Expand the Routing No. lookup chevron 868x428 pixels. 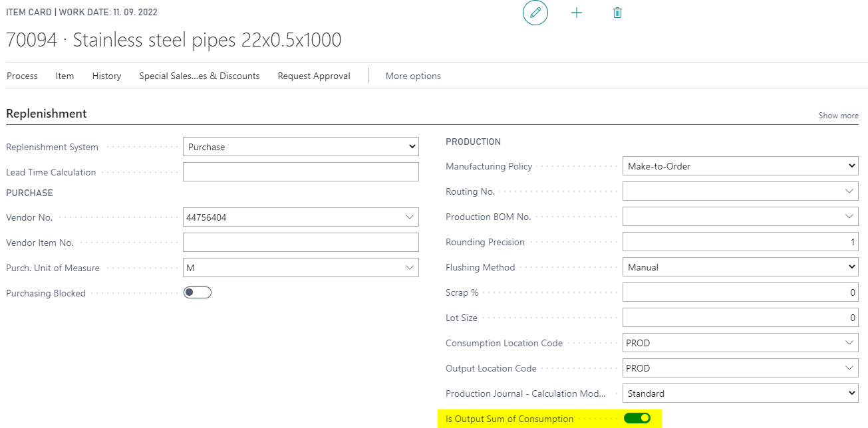tap(849, 191)
